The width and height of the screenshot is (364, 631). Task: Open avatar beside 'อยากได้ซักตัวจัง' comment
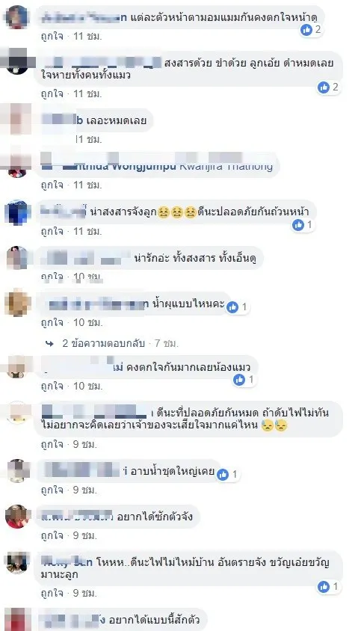pyautogui.click(x=17, y=517)
